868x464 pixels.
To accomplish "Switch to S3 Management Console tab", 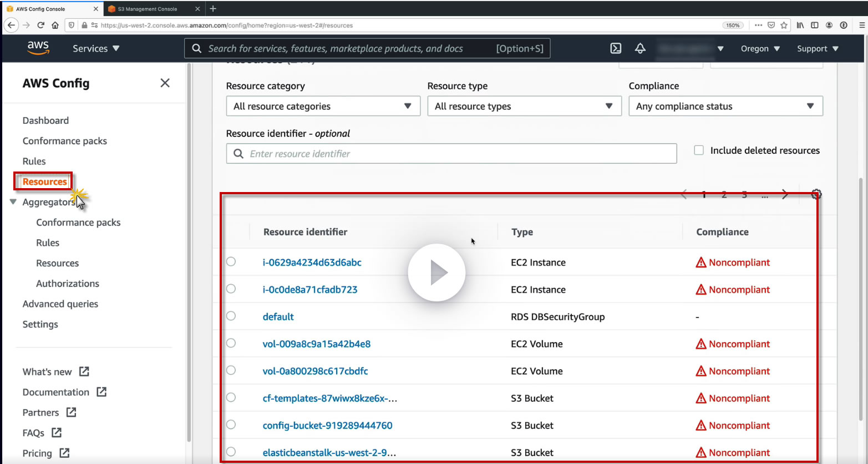I will pos(148,9).
